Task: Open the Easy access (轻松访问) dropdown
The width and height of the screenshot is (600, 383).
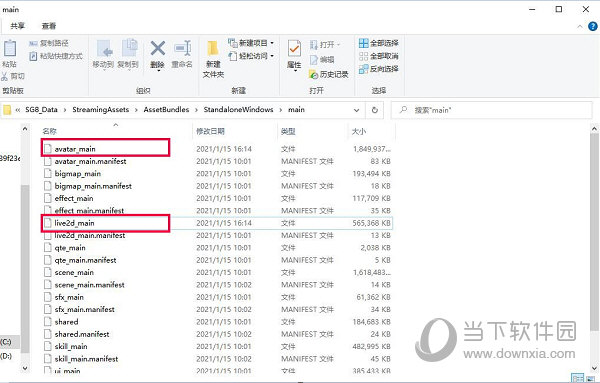Action: (x=251, y=56)
